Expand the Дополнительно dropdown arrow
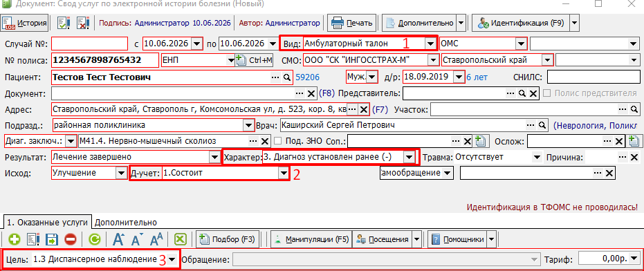 click(x=461, y=23)
